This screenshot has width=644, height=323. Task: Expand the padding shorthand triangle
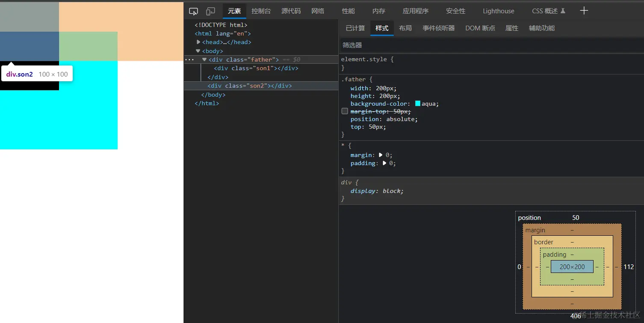384,163
